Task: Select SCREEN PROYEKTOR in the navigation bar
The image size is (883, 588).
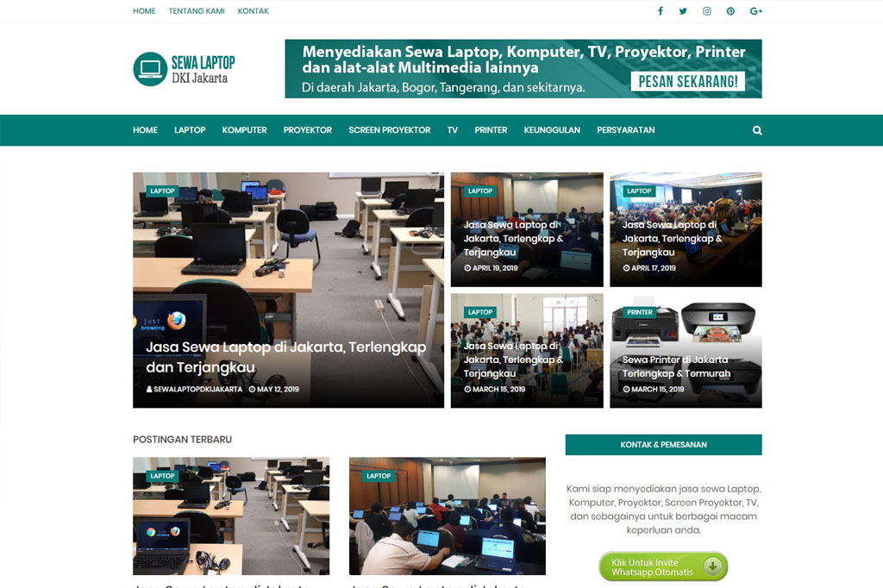Action: pos(389,130)
